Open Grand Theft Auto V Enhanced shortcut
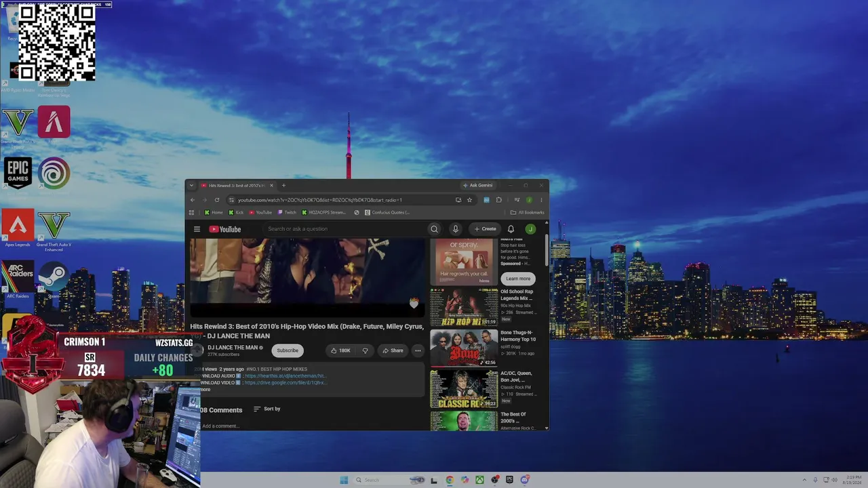Screen dimensions: 868x488 point(54,230)
